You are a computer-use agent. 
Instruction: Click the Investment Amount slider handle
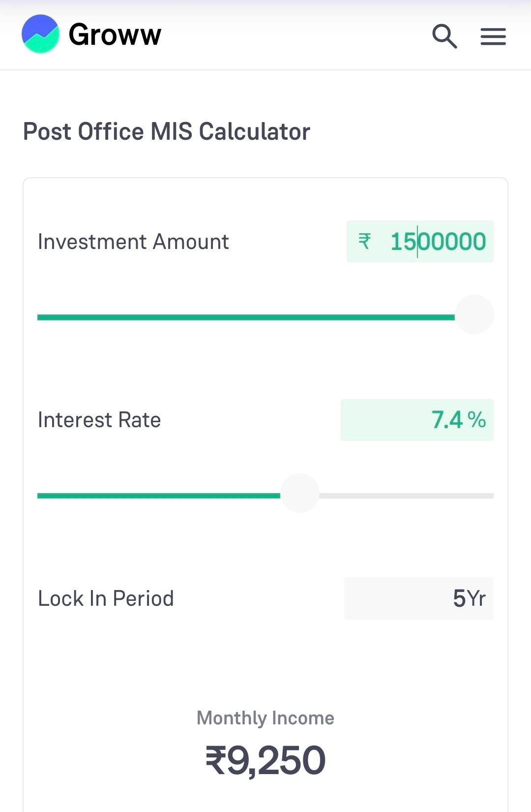(x=474, y=315)
